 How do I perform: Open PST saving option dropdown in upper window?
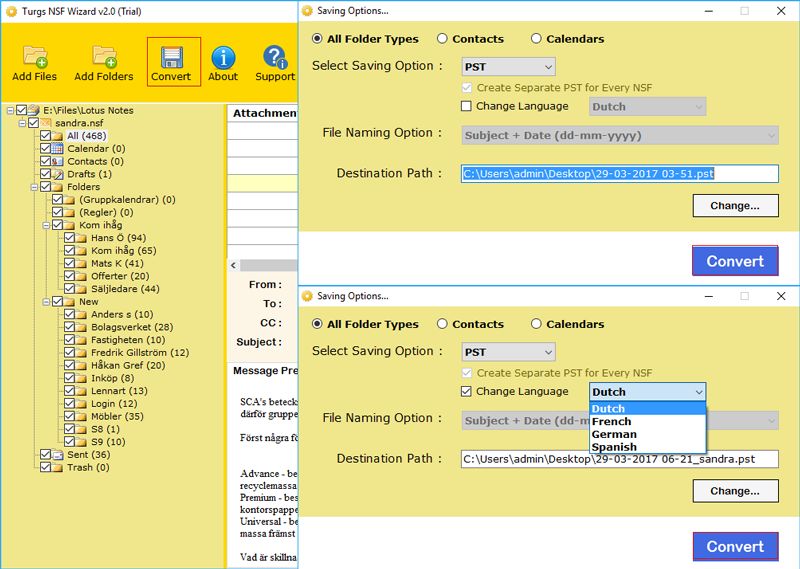point(509,67)
